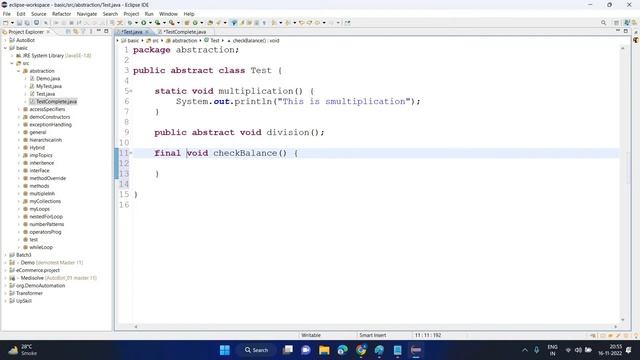Click the Open Type toolbar icon
Screen dimensions: 640x360
(210, 23)
